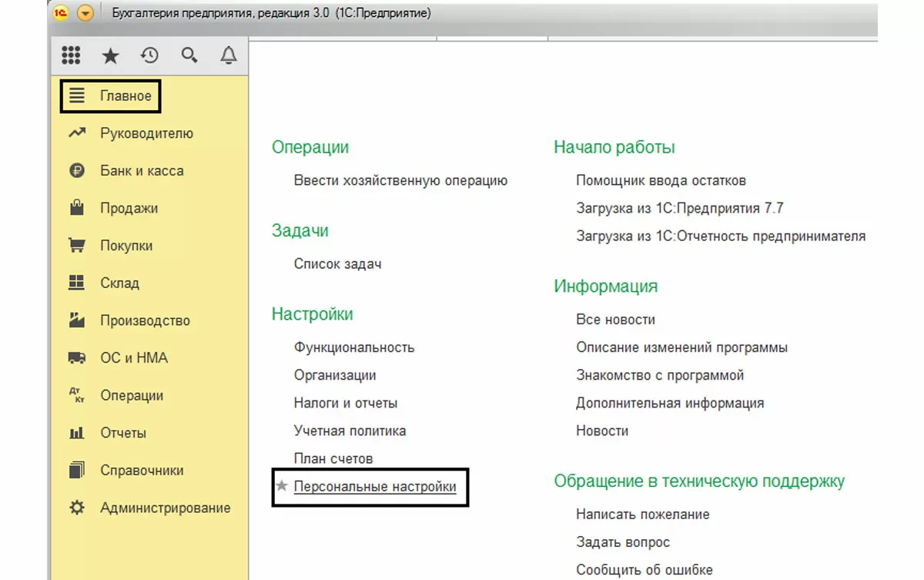The image size is (924, 580).
Task: Click the Покупки cart icon
Action: tap(77, 246)
